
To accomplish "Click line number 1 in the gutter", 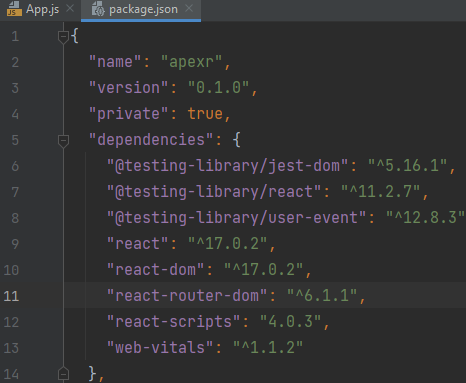I will click(15, 36).
